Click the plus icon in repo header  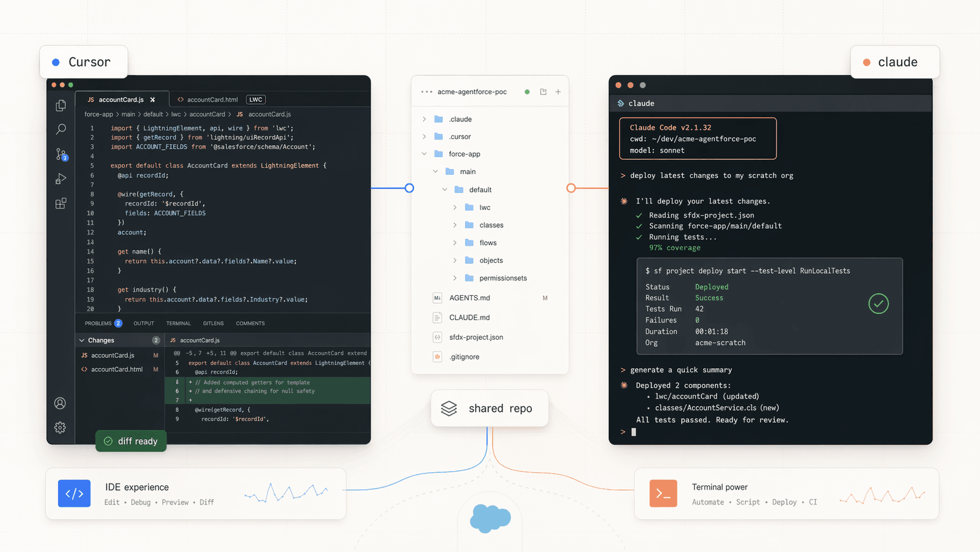[558, 92]
